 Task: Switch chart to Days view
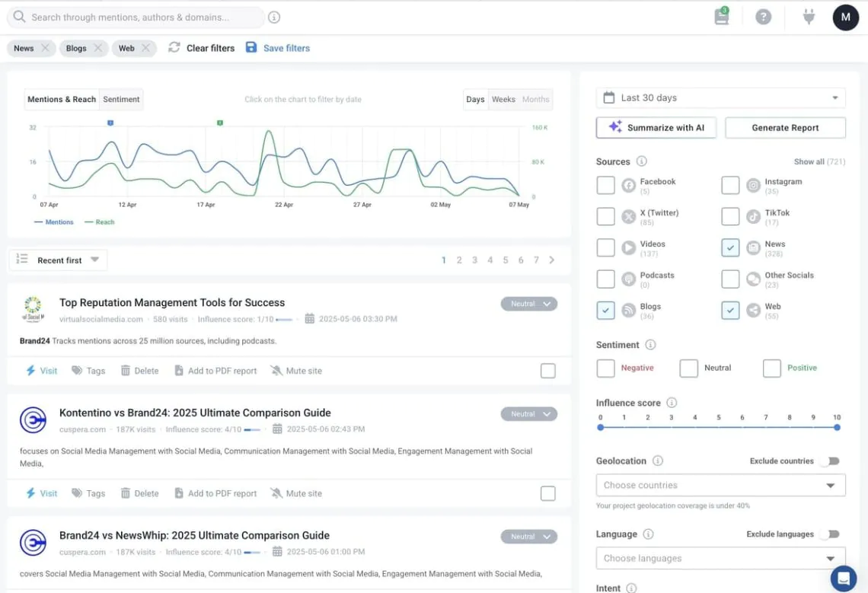(x=475, y=99)
